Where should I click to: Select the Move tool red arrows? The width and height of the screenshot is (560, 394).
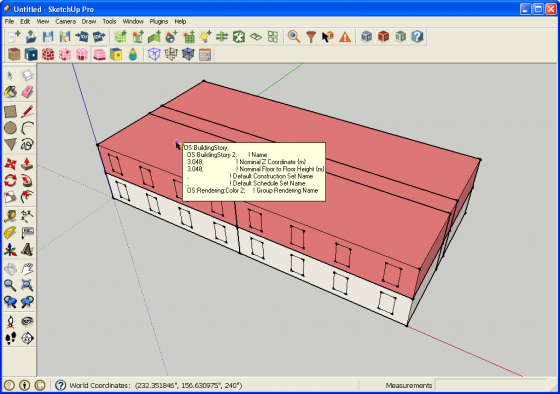(10, 164)
